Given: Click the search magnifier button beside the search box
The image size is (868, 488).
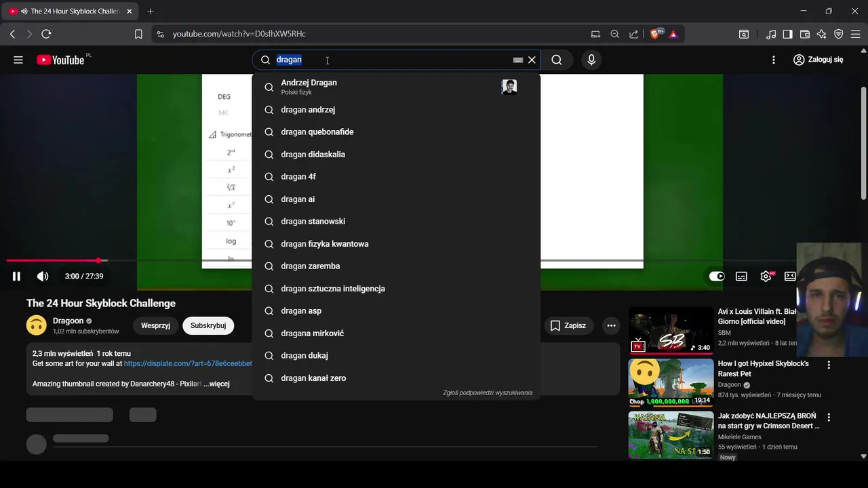Looking at the screenshot, I should coord(557,60).
